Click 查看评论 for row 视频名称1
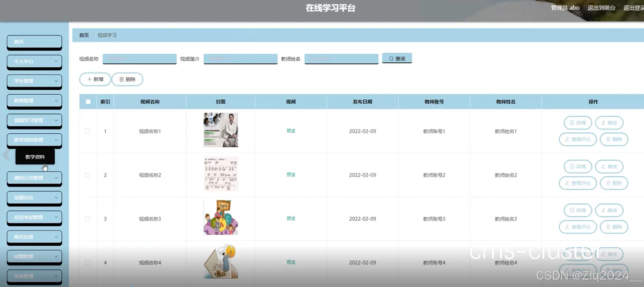Viewport: 644px width, 287px height. tap(578, 139)
